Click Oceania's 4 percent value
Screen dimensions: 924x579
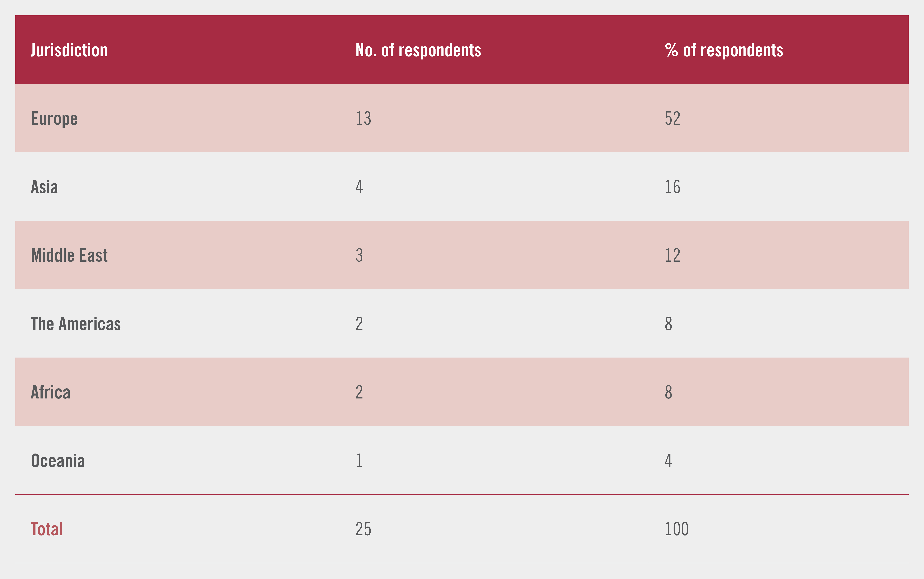668,461
